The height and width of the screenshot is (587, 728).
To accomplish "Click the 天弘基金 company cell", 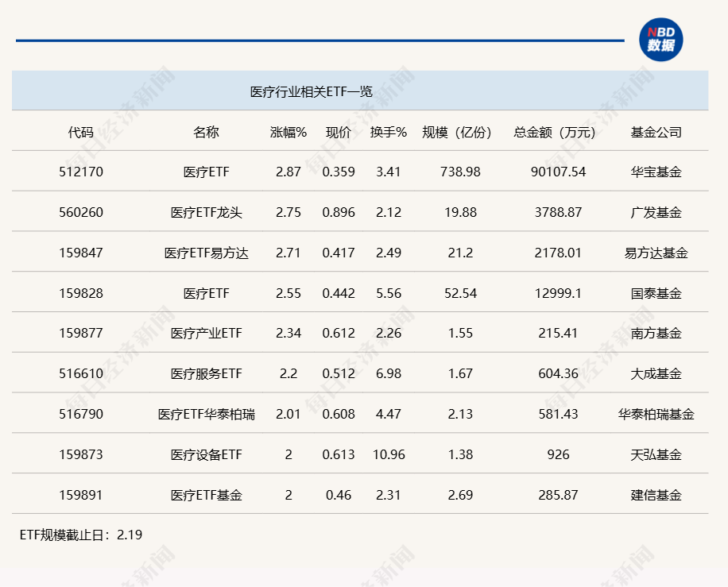I will (656, 454).
